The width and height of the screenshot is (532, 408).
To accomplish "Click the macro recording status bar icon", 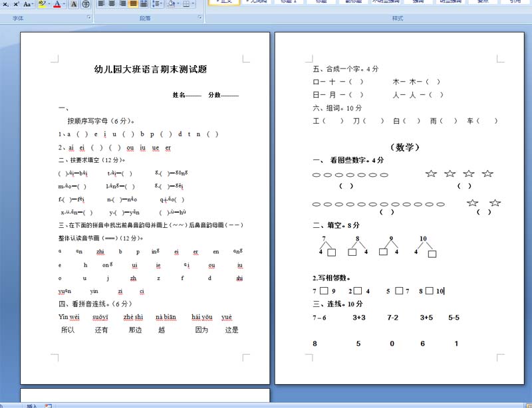I will [x=48, y=406].
